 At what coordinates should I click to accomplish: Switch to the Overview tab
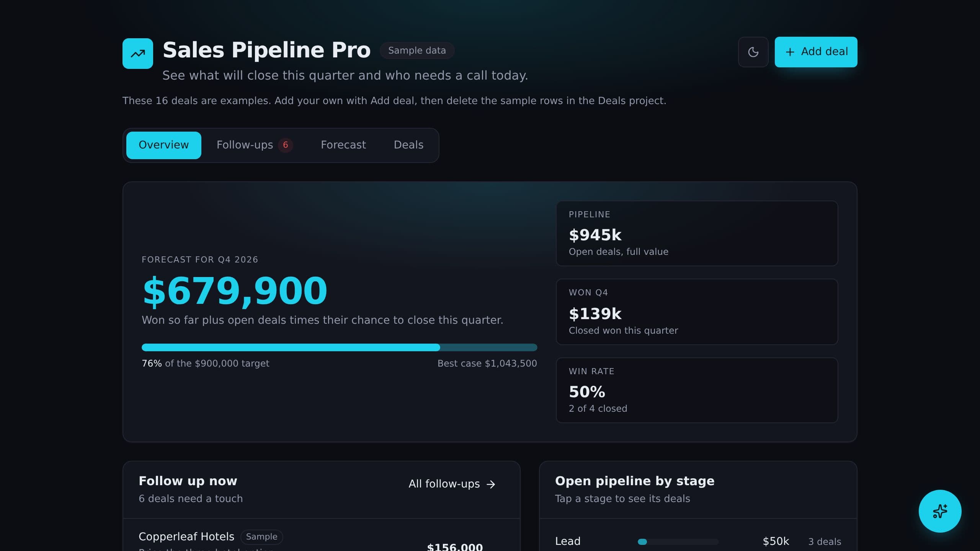(163, 145)
